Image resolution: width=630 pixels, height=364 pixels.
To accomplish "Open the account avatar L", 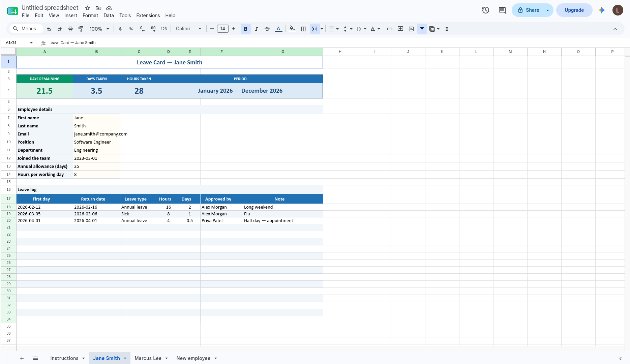I will [618, 10].
